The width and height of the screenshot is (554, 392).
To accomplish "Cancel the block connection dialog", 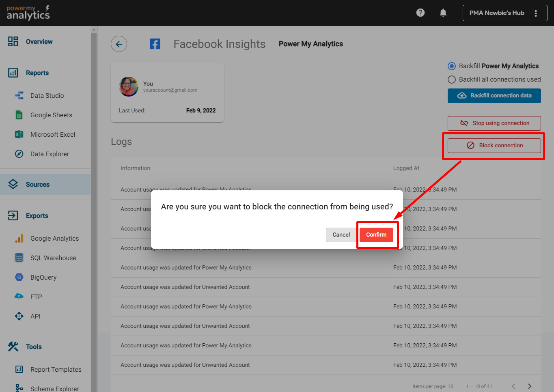I will tap(341, 235).
